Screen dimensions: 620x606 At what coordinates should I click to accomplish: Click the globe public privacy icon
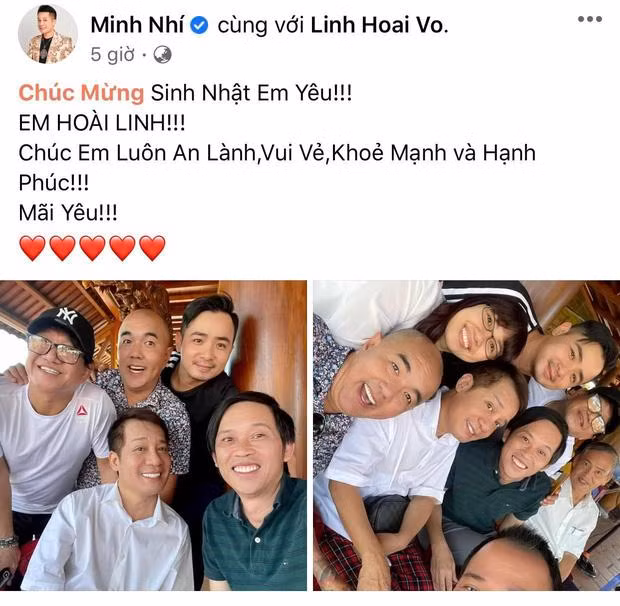pyautogui.click(x=162, y=55)
